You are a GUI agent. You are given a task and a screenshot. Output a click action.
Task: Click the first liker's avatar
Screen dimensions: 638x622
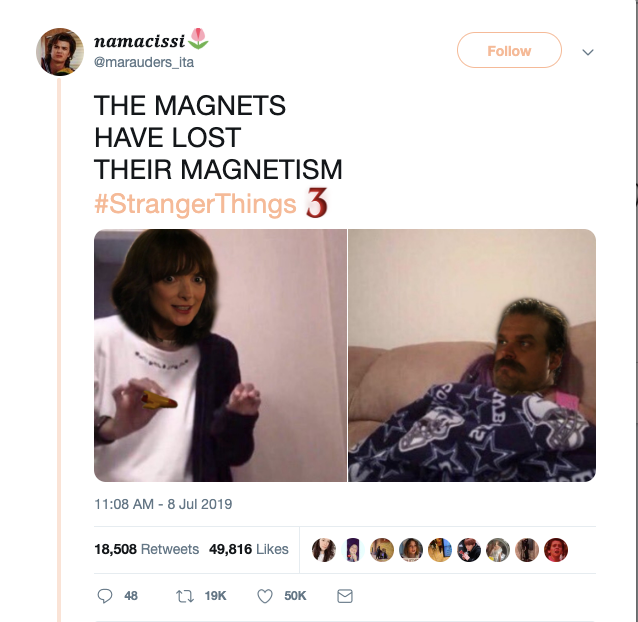(324, 550)
